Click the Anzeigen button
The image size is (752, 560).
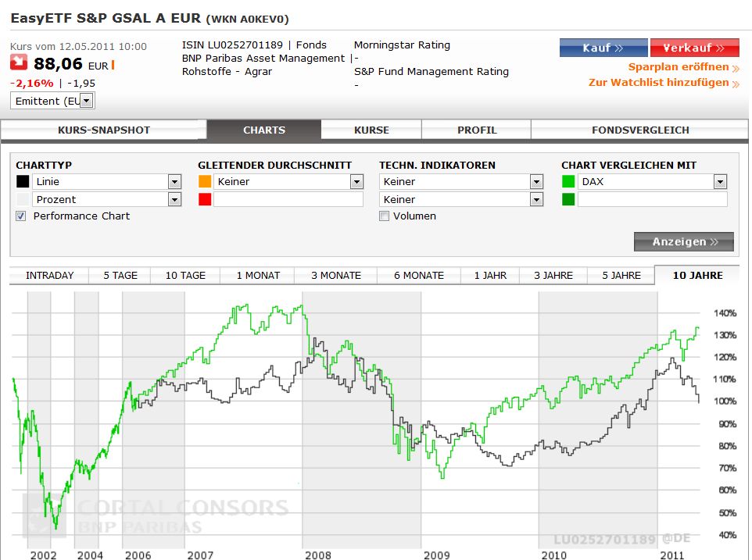click(684, 241)
